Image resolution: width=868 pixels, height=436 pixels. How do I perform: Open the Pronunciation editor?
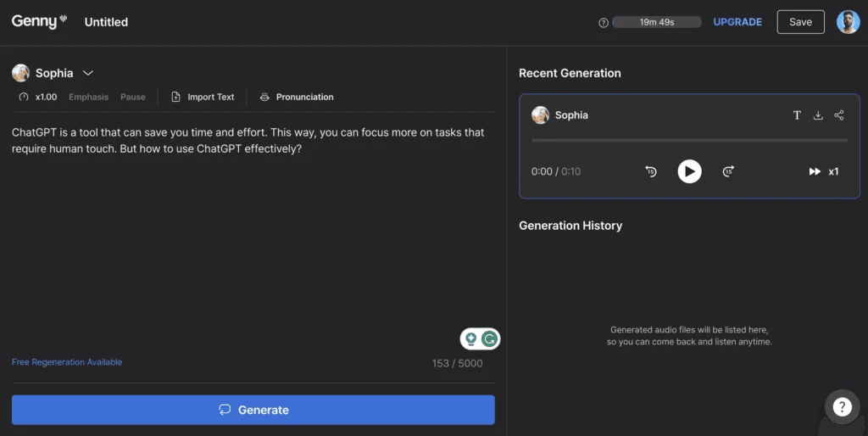click(x=297, y=97)
